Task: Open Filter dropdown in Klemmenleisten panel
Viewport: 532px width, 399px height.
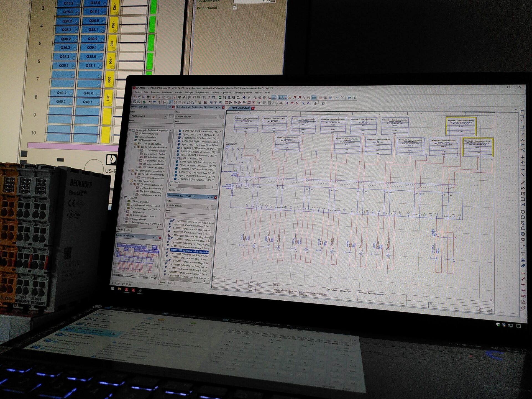Action: pyautogui.click(x=188, y=206)
